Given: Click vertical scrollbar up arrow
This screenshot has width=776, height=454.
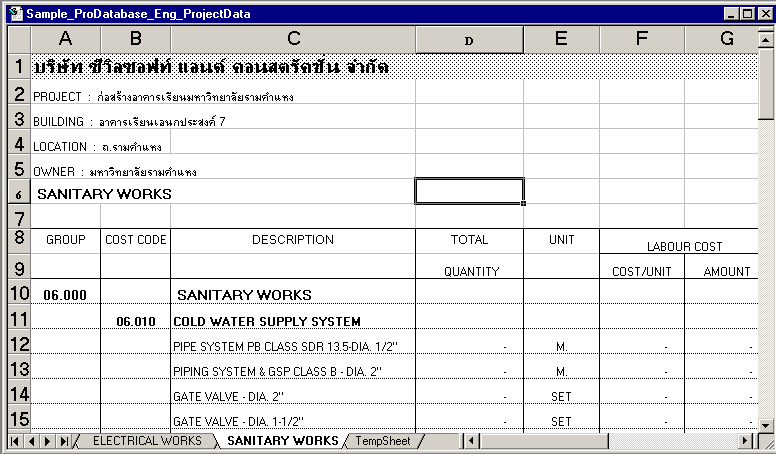Looking at the screenshot, I should click(766, 39).
